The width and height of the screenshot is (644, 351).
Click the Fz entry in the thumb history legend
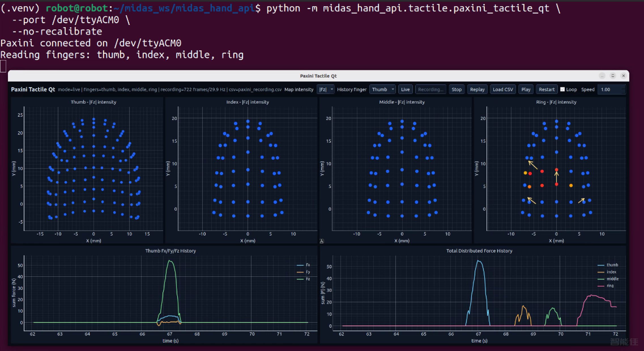(x=303, y=279)
